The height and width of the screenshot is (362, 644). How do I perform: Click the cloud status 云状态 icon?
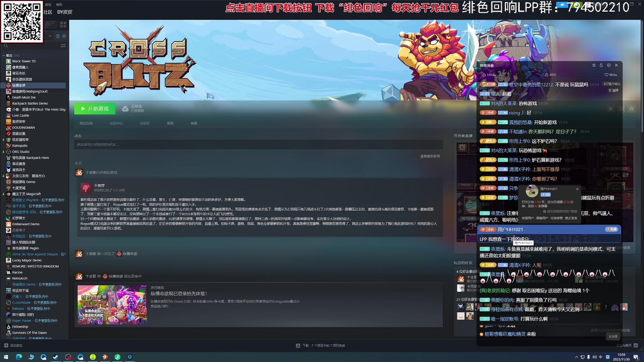pyautogui.click(x=125, y=109)
